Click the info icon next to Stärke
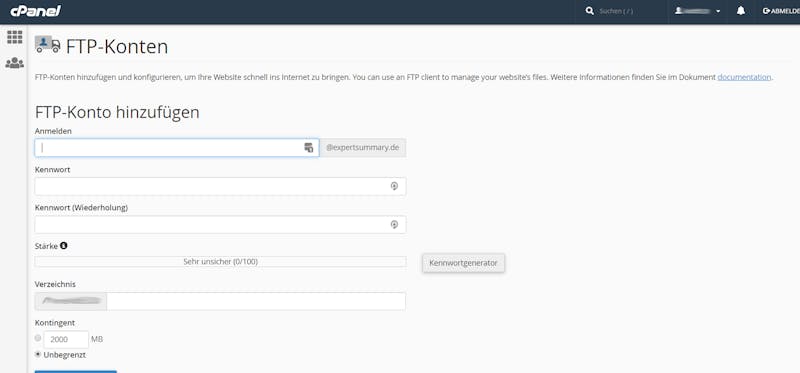The width and height of the screenshot is (800, 373). point(64,245)
